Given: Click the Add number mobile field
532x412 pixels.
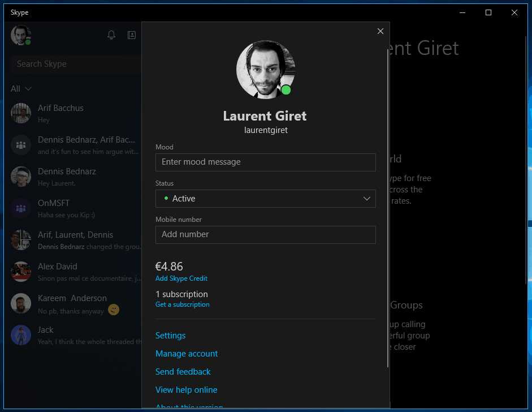Looking at the screenshot, I should click(x=265, y=235).
